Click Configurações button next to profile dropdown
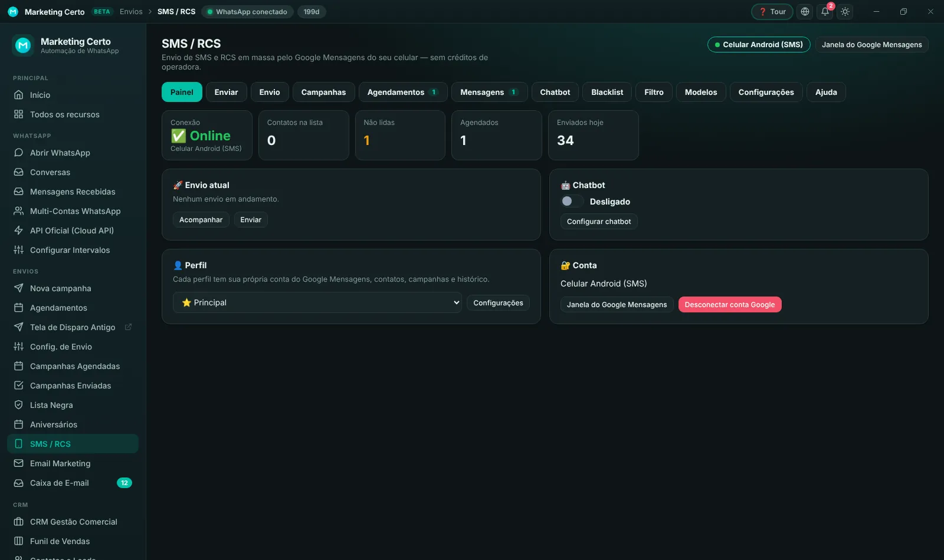The image size is (944, 560). [x=498, y=303]
